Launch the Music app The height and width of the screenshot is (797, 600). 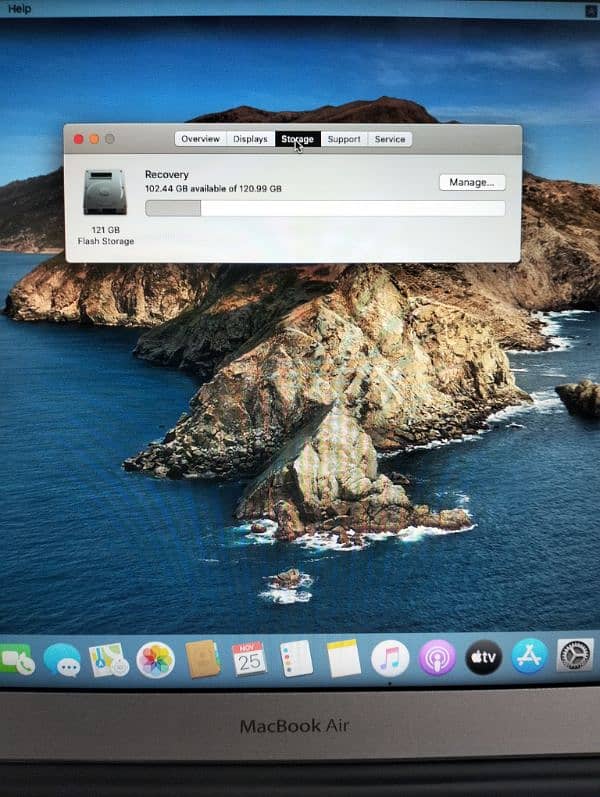click(390, 658)
